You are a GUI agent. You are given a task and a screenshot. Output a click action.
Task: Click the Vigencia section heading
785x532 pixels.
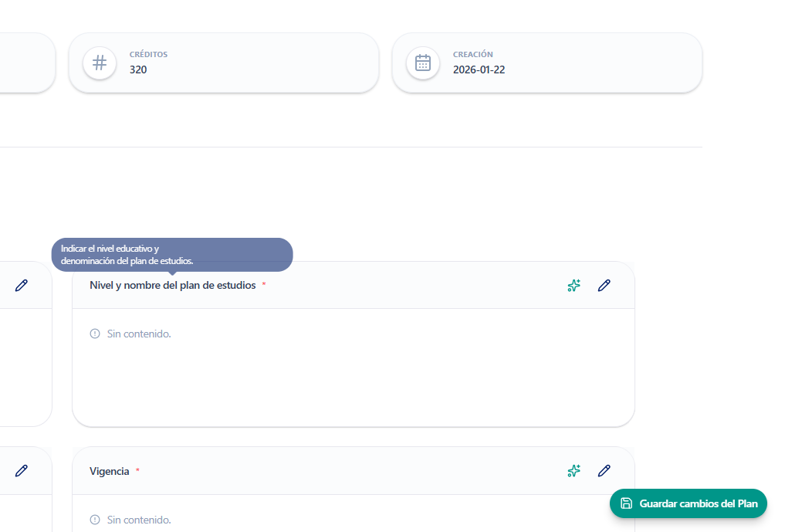pyautogui.click(x=109, y=471)
